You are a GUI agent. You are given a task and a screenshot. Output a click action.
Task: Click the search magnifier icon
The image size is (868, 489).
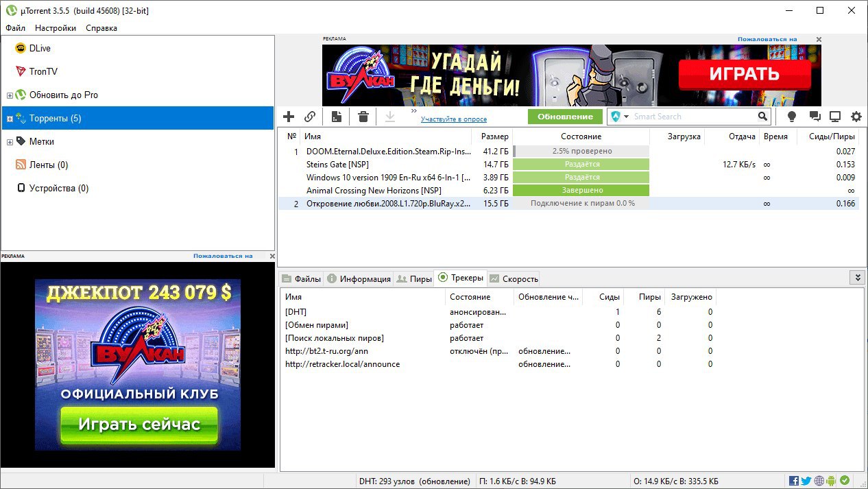[763, 117]
